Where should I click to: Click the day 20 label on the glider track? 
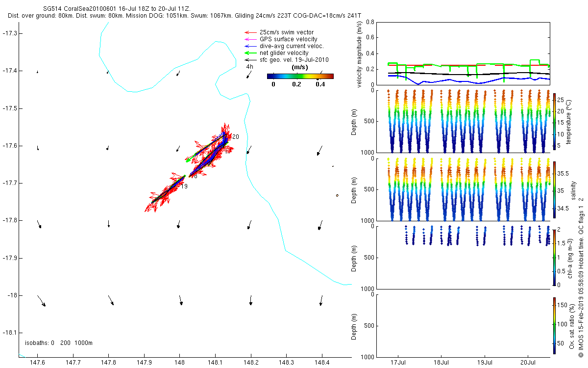pos(236,137)
